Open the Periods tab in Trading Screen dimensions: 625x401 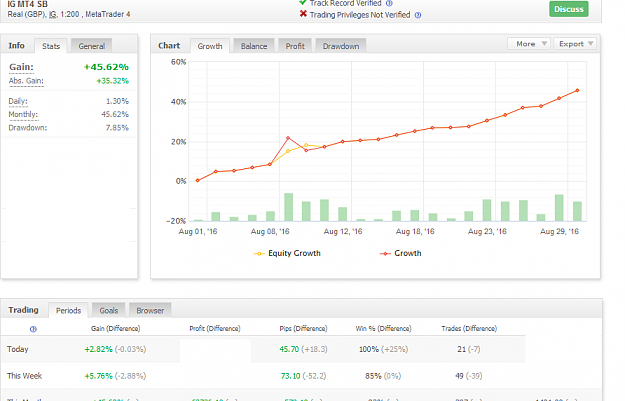68,311
